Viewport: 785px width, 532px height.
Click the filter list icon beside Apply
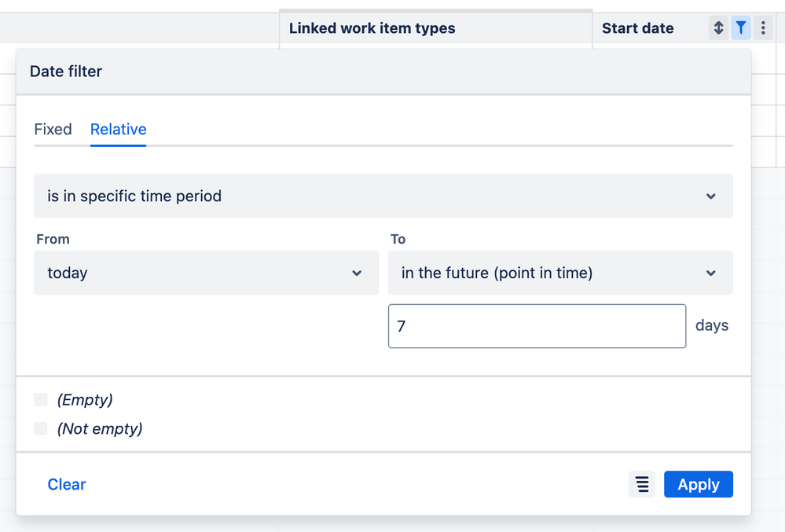point(641,484)
